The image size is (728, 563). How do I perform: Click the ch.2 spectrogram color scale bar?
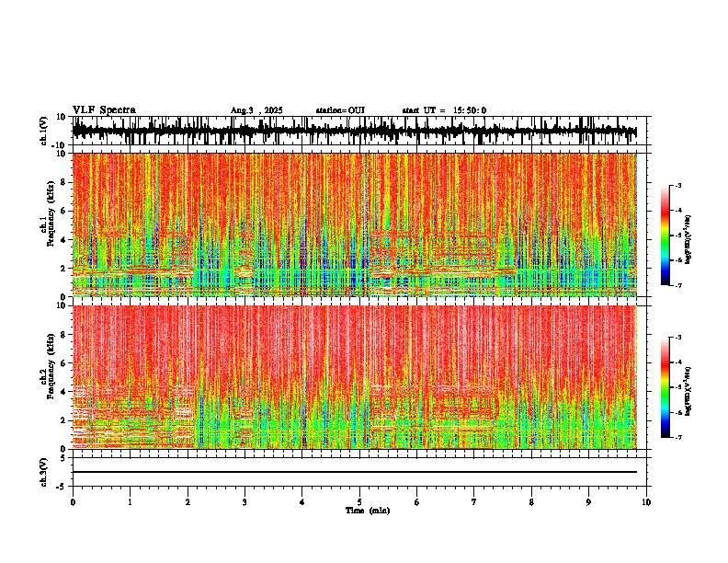click(x=665, y=387)
